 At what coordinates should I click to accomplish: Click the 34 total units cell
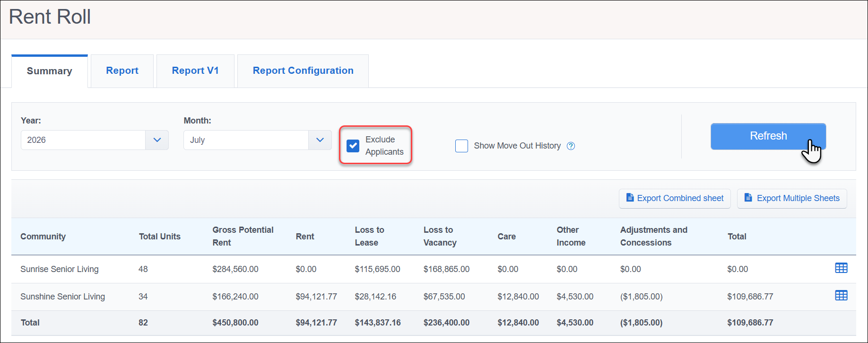click(x=143, y=297)
